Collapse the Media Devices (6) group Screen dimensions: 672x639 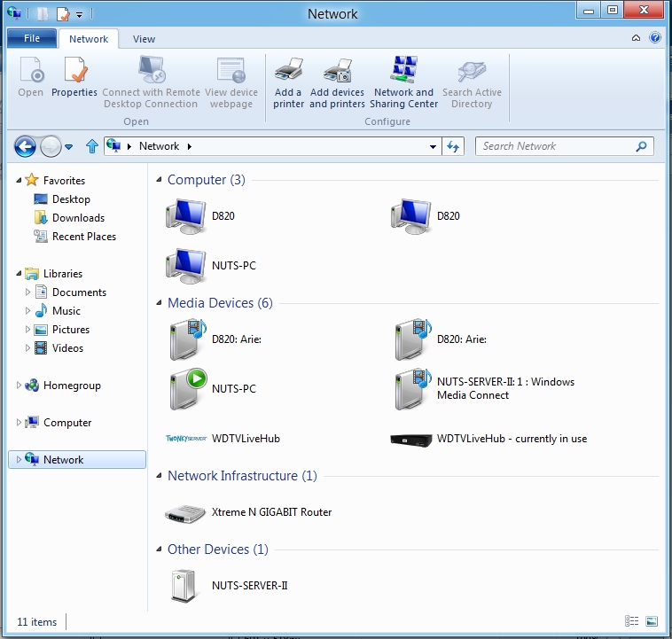click(x=159, y=303)
